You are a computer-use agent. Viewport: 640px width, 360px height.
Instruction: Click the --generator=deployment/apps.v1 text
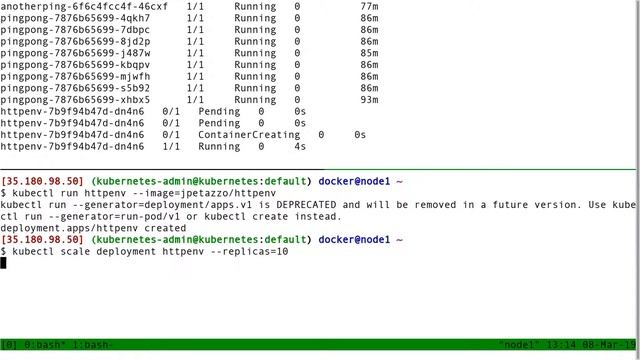tap(162, 204)
